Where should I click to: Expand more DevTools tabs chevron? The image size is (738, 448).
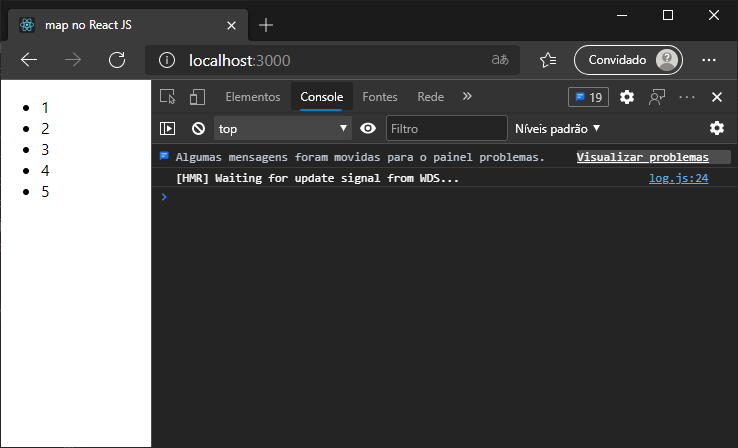click(467, 97)
